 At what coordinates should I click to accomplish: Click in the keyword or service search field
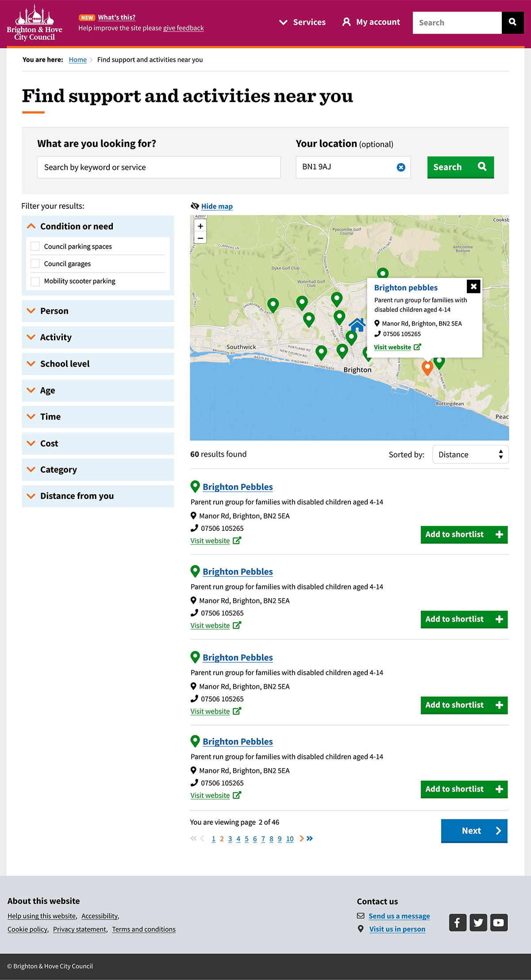[158, 167]
